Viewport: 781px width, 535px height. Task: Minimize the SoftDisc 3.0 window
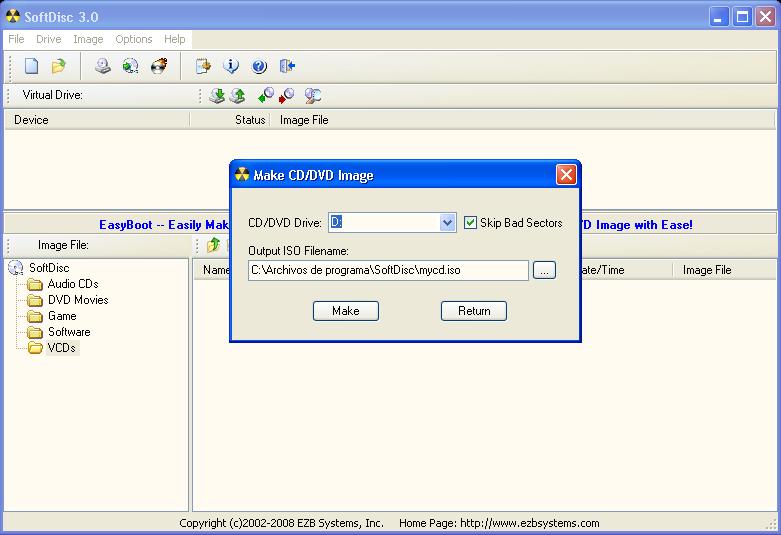[x=718, y=17]
